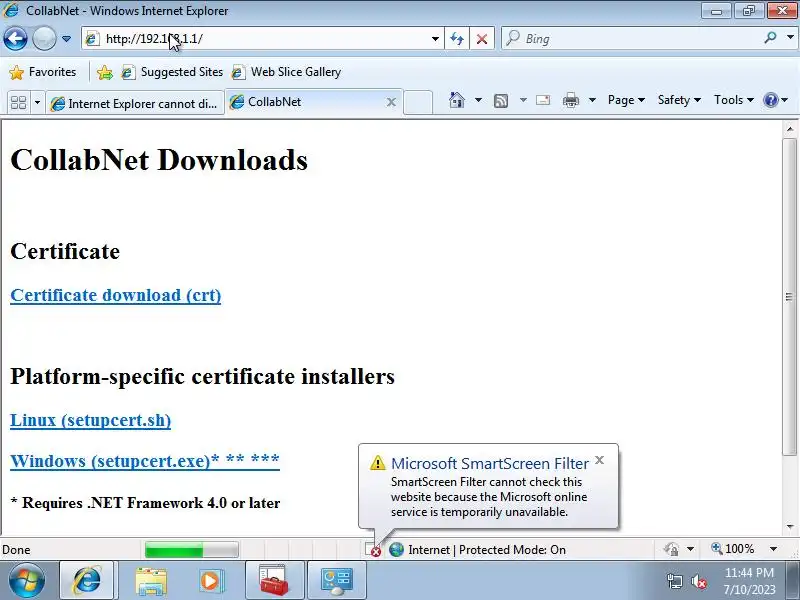This screenshot has height=600, width=800.
Task: Click the 'Done' status bar text
Action: [x=16, y=550]
